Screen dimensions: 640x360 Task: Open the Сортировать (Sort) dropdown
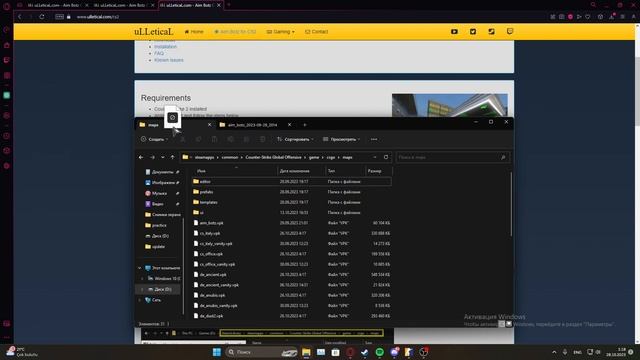coord(296,139)
